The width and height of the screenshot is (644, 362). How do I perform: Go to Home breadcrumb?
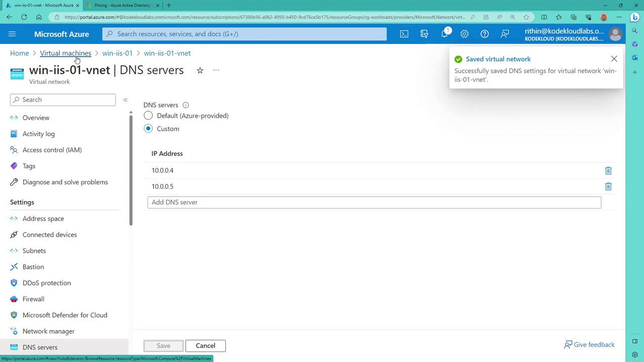19,53
